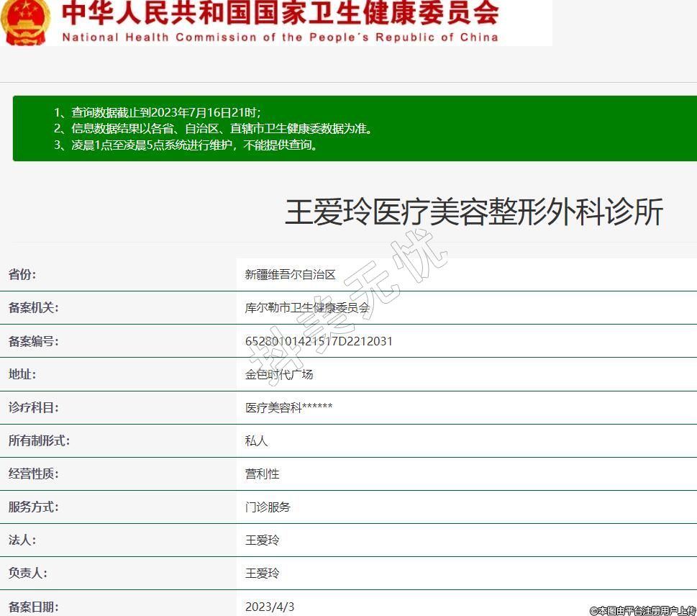Click the ownership value 私人
Screen dimensions: 697x616
pos(256,440)
